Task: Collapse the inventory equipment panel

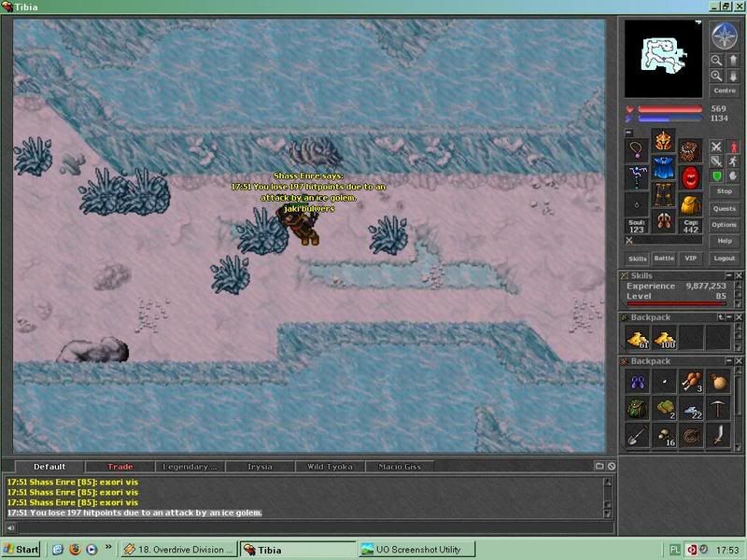Action: tap(628, 133)
